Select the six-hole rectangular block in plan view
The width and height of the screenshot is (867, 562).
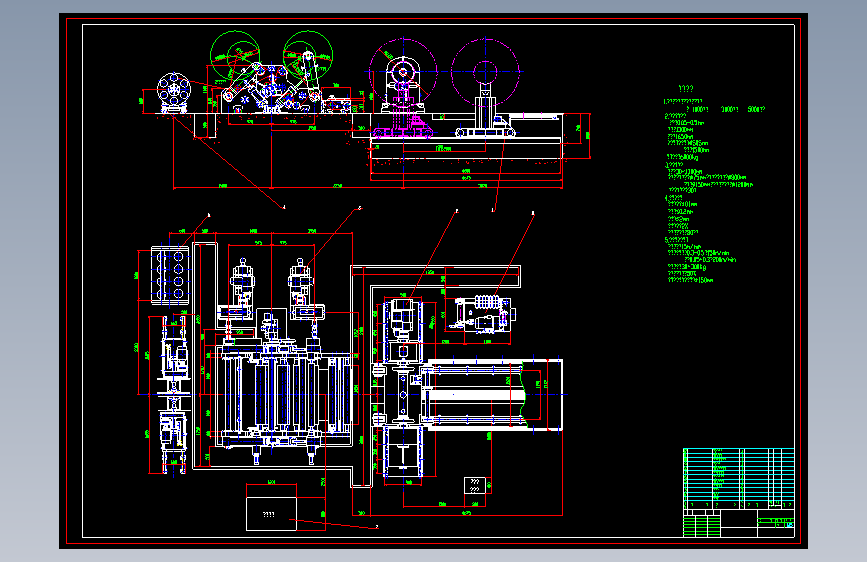pos(170,275)
